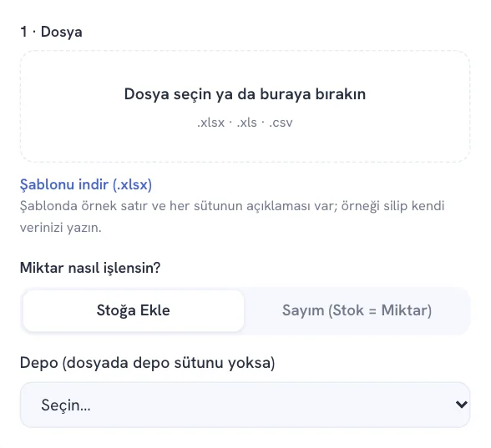Image resolution: width=491 pixels, height=448 pixels.
Task: Click the 'Depo (dosyada depo sütunu yoksa)' label
Action: [148, 363]
